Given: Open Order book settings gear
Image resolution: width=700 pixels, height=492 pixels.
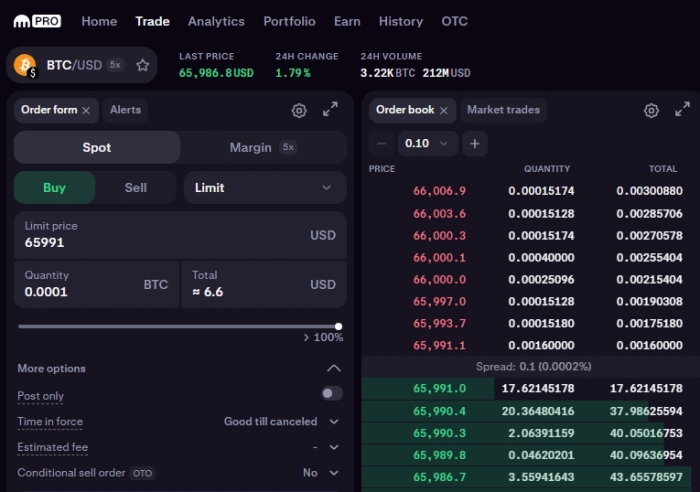Looking at the screenshot, I should click(x=651, y=110).
